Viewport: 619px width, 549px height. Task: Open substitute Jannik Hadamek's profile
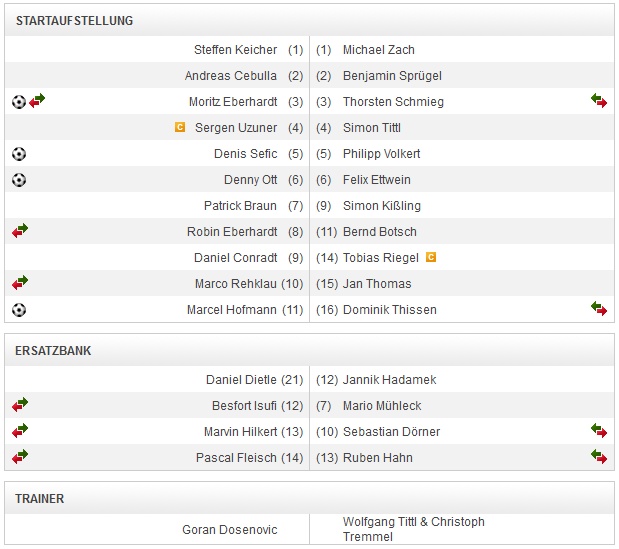pos(389,380)
